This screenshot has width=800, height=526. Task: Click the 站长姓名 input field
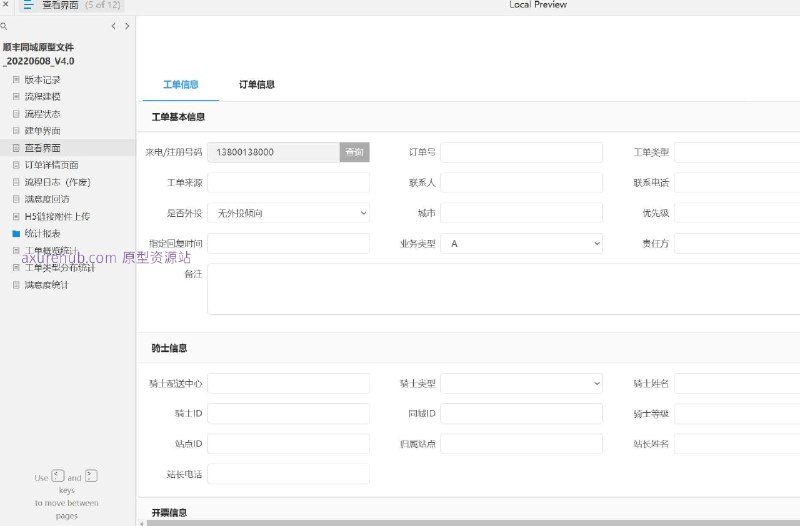(737, 444)
